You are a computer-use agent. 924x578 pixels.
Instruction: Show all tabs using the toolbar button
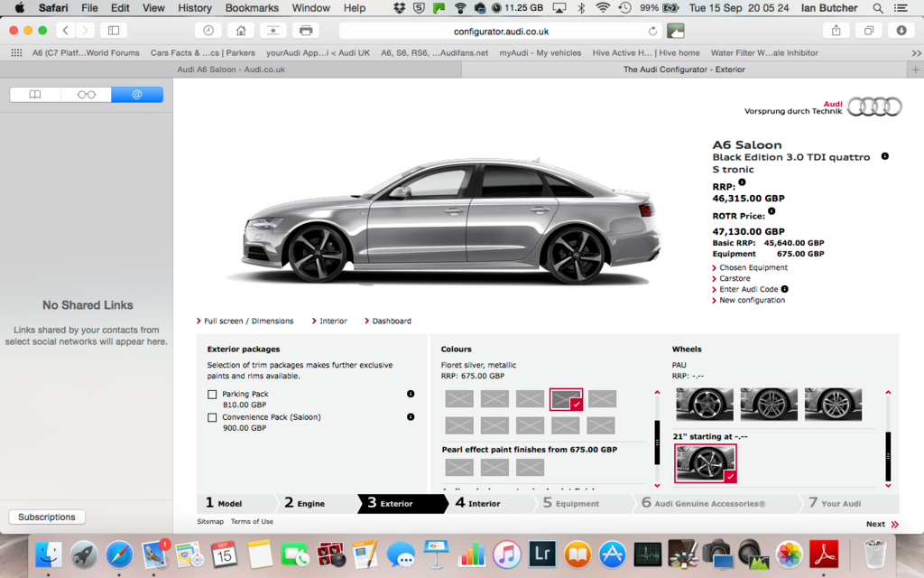click(x=869, y=30)
